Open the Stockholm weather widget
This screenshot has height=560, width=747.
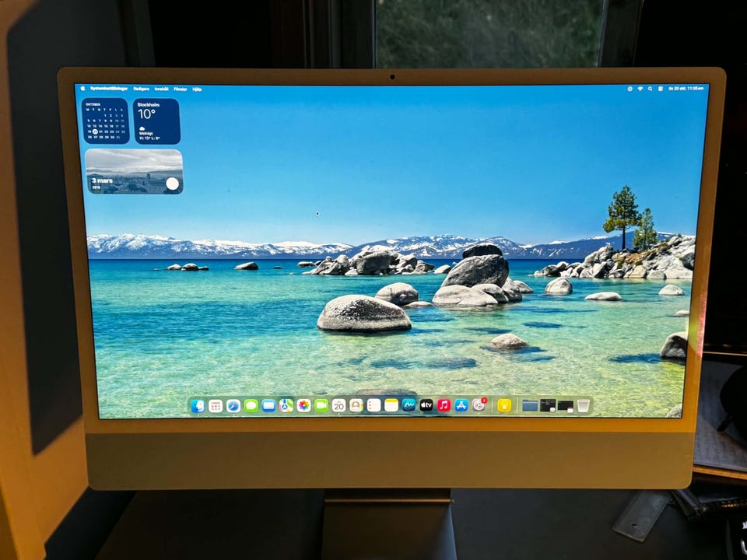[x=156, y=121]
